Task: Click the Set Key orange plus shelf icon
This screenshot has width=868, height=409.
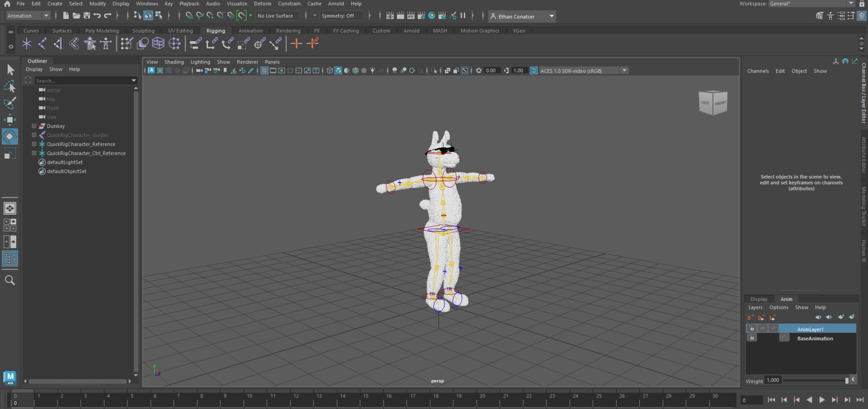Action: (x=296, y=43)
